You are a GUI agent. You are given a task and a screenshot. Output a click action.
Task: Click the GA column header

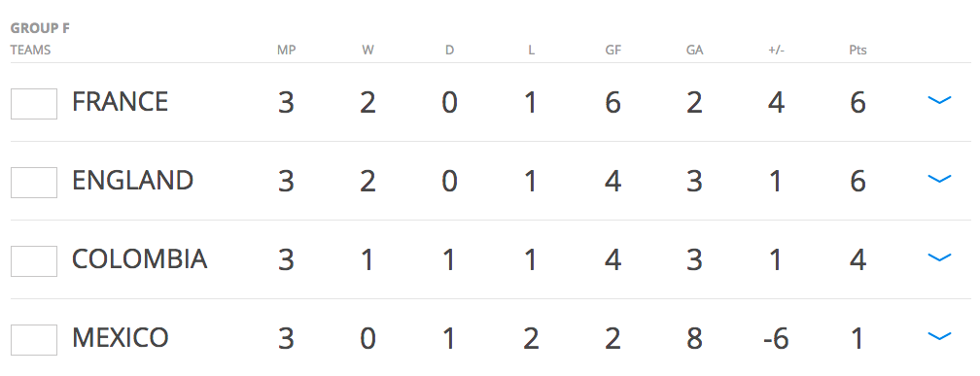pos(694,50)
